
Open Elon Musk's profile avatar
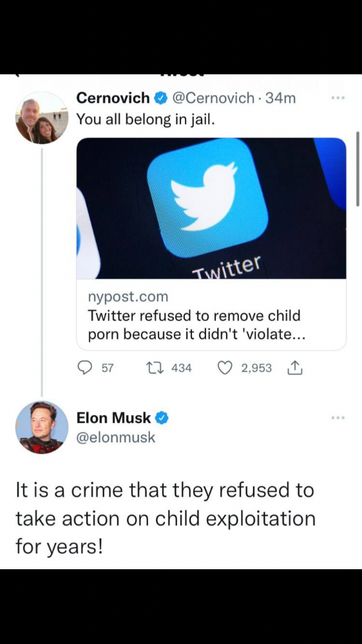tap(41, 427)
